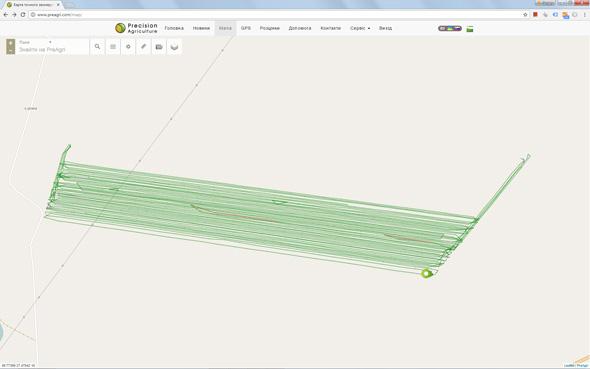Click the green folder icon in header
Viewport: 590px width, 369px height.
pos(470,29)
